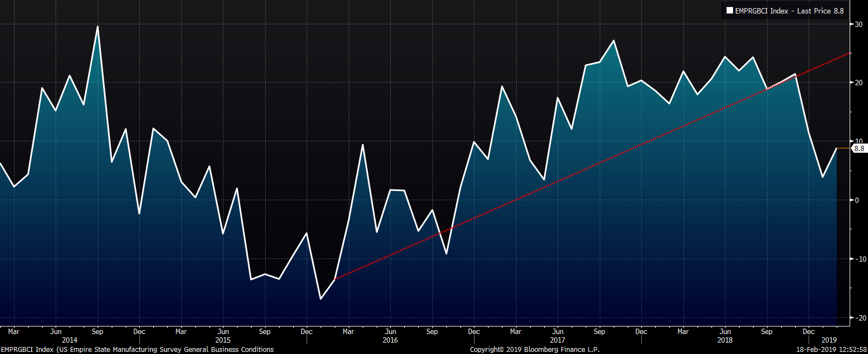Click the 20 value label on the y-axis

point(858,83)
